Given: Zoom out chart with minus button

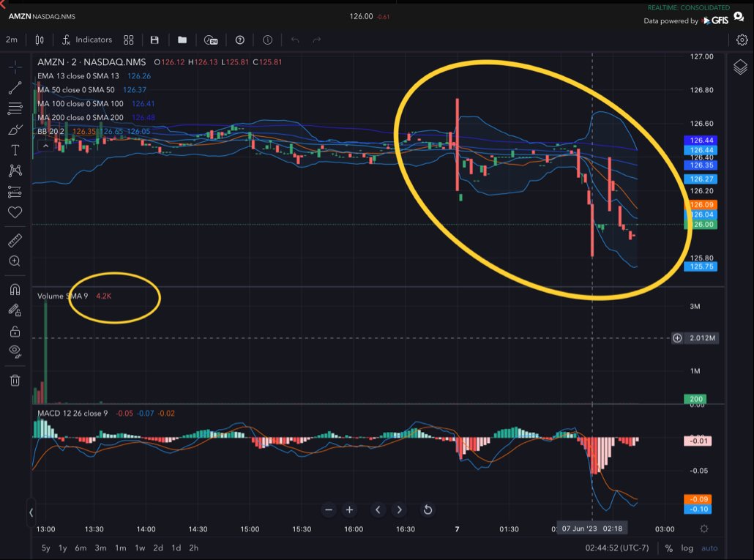Looking at the screenshot, I should click(329, 509).
